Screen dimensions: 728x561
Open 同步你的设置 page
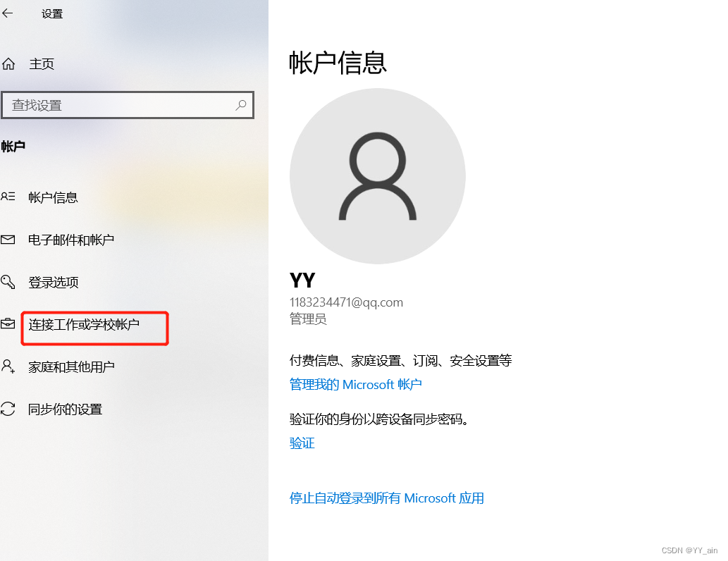(65, 409)
